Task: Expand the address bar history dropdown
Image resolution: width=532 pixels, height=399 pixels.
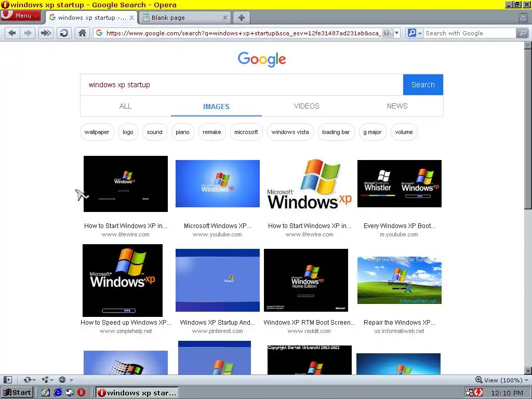Action: 396,33
